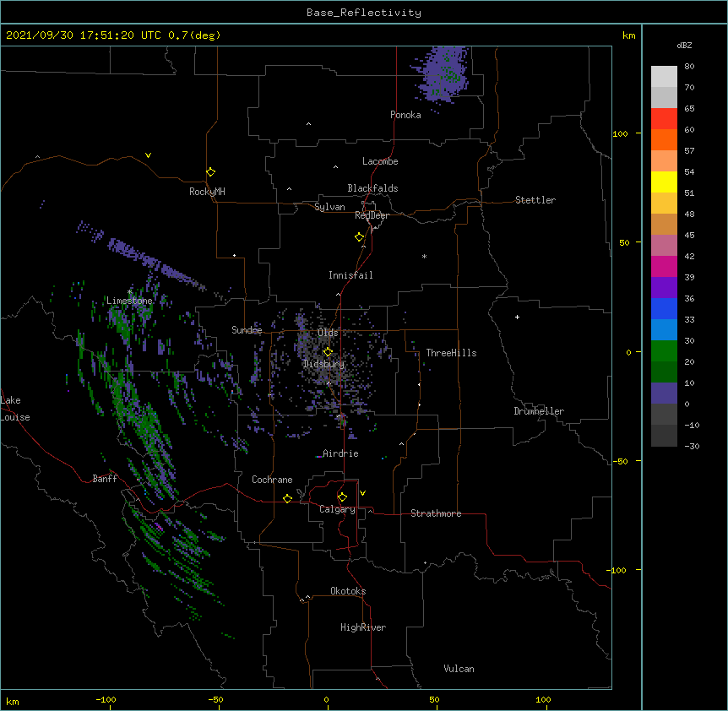The image size is (728, 711).
Task: Click the yellow station marker at Didsbury radar center
Action: [328, 352]
